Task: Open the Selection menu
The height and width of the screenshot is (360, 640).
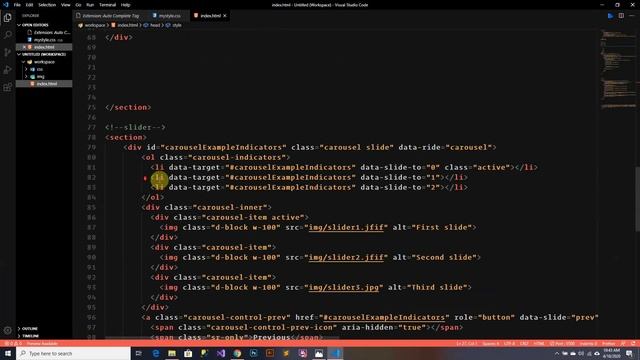Action: pyautogui.click(x=47, y=5)
